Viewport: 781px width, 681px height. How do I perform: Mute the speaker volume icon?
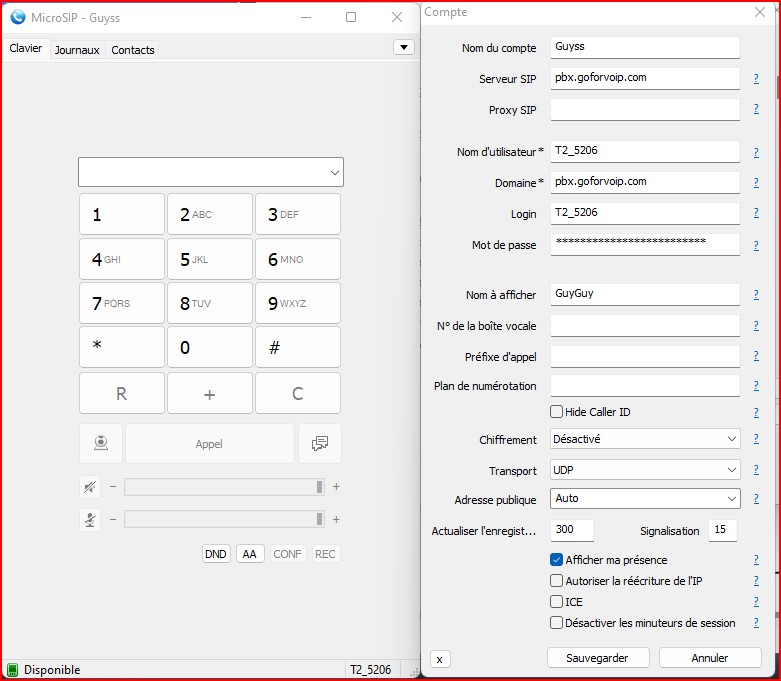click(x=90, y=487)
